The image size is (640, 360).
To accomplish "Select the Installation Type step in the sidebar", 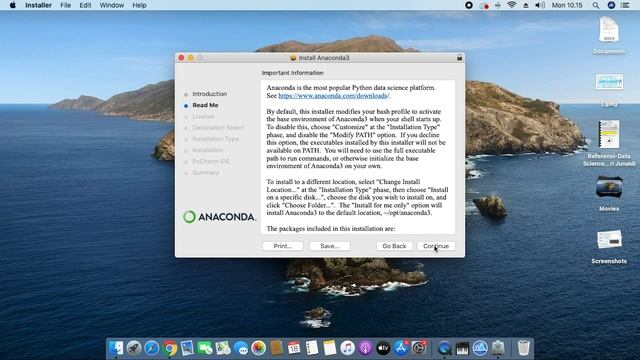I will 216,139.
